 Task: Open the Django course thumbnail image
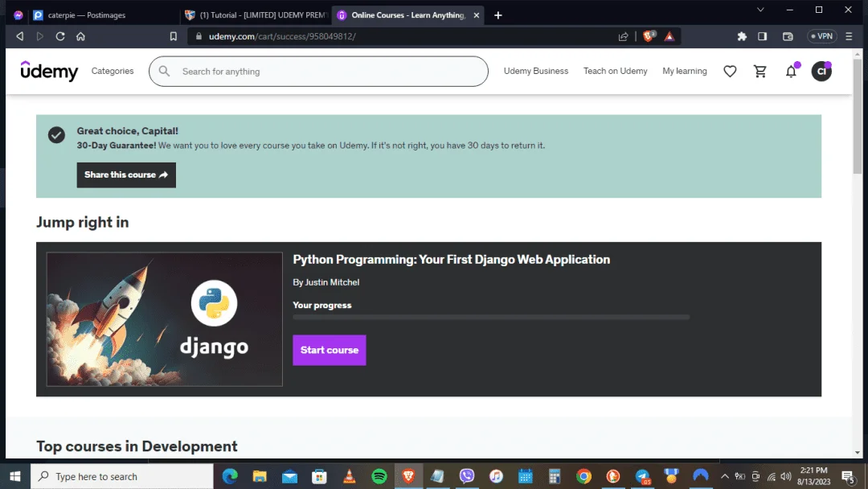pos(165,319)
